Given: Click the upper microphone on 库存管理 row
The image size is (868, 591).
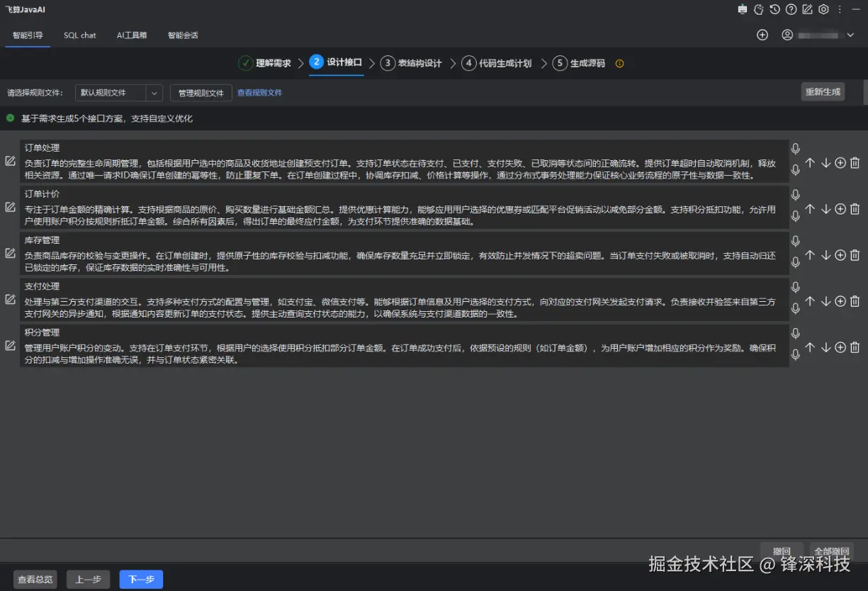Looking at the screenshot, I should [x=796, y=241].
